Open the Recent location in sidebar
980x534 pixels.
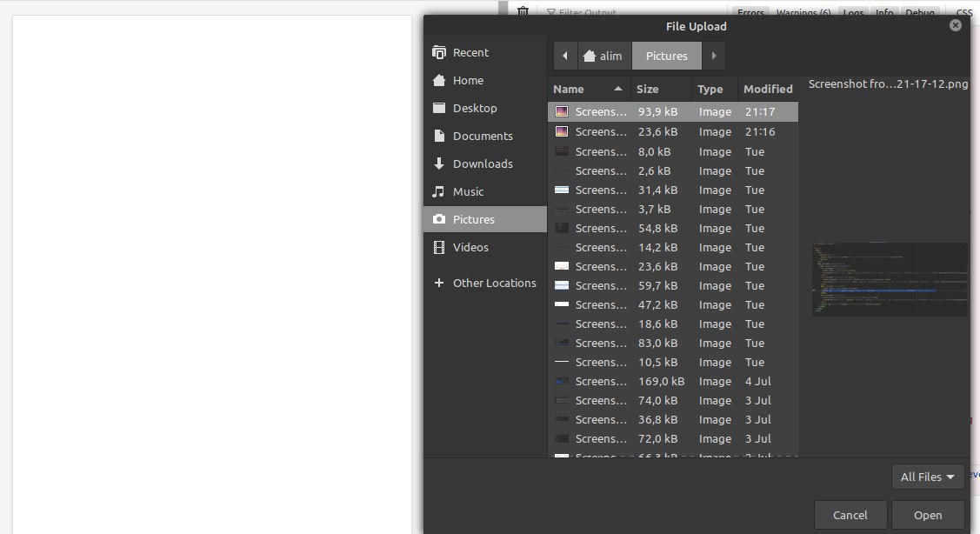pos(485,52)
